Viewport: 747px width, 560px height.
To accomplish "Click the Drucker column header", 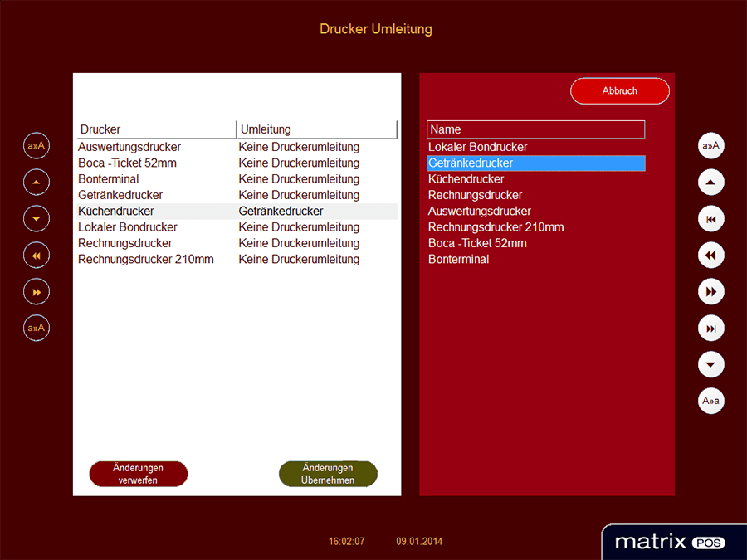I will 156,129.
